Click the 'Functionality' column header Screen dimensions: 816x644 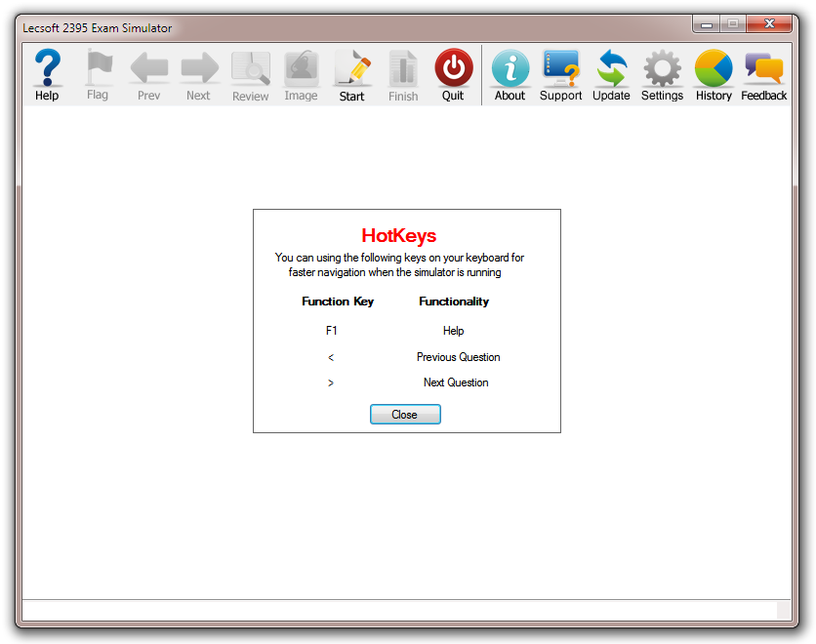click(454, 302)
